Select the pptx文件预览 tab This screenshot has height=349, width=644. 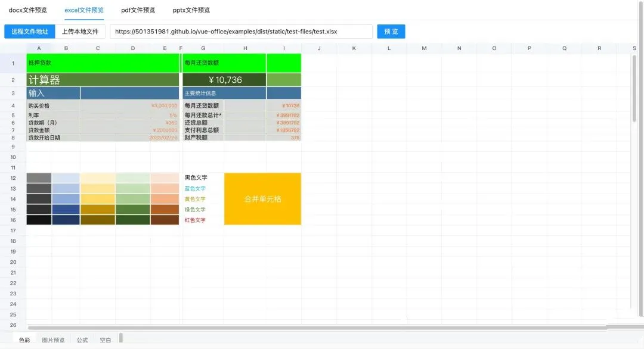pyautogui.click(x=191, y=10)
